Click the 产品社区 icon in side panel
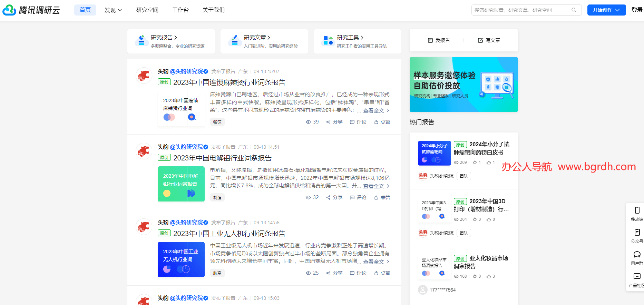Image resolution: width=644 pixels, height=305 pixels. click(x=637, y=276)
